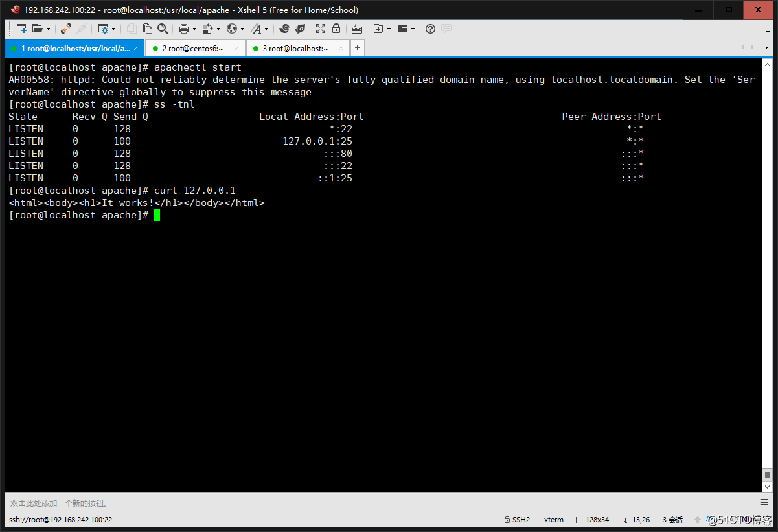The height and width of the screenshot is (532, 778).
Task: Click the SSH2 status bar entry
Action: pyautogui.click(x=517, y=520)
